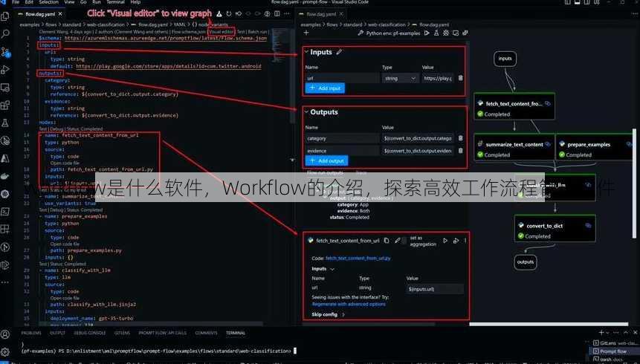Click the flask test icon in left editor toolbar
The height and width of the screenshot is (364, 640).
(219, 14)
